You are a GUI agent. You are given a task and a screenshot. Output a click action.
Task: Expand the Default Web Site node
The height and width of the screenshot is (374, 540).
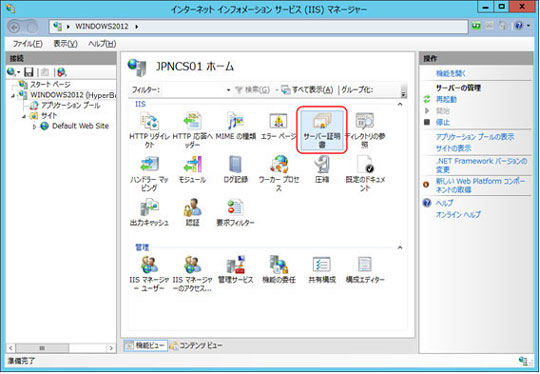(34, 127)
